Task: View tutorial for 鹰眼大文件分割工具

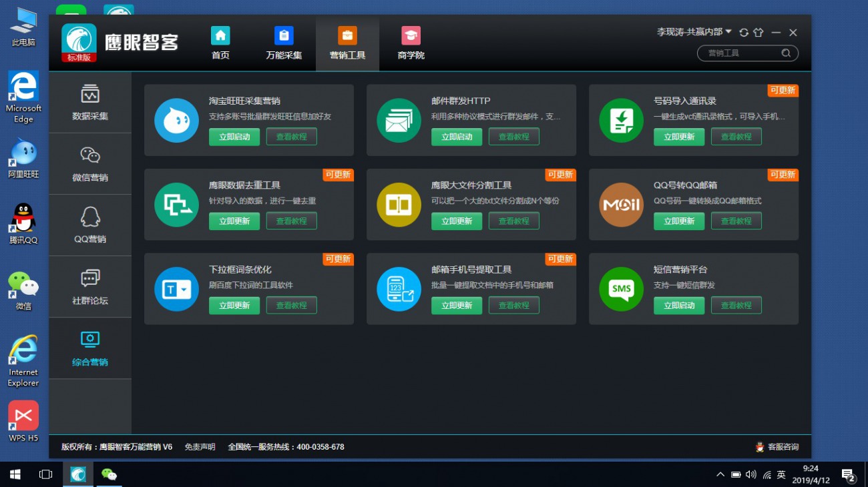Action: coord(513,221)
